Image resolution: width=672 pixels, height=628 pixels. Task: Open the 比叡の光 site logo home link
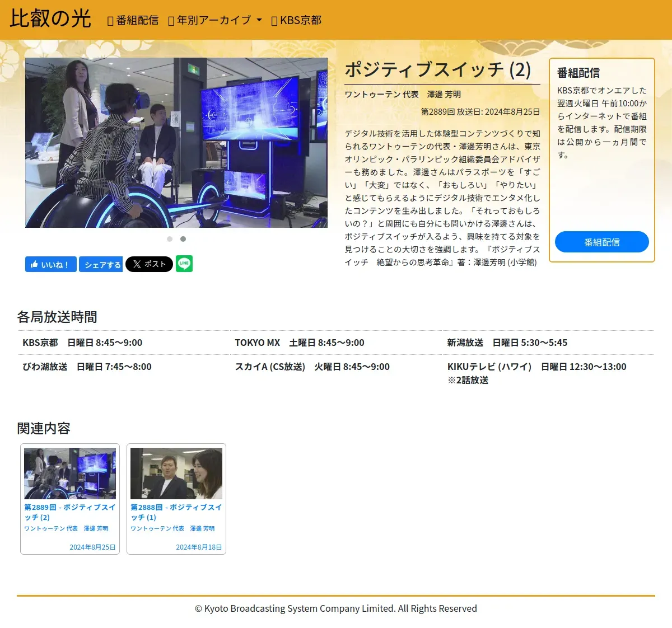click(x=50, y=19)
